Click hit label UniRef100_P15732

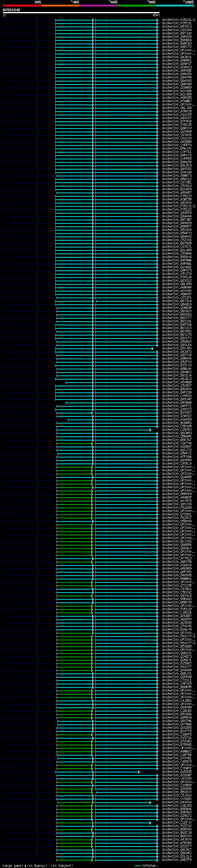(177, 826)
